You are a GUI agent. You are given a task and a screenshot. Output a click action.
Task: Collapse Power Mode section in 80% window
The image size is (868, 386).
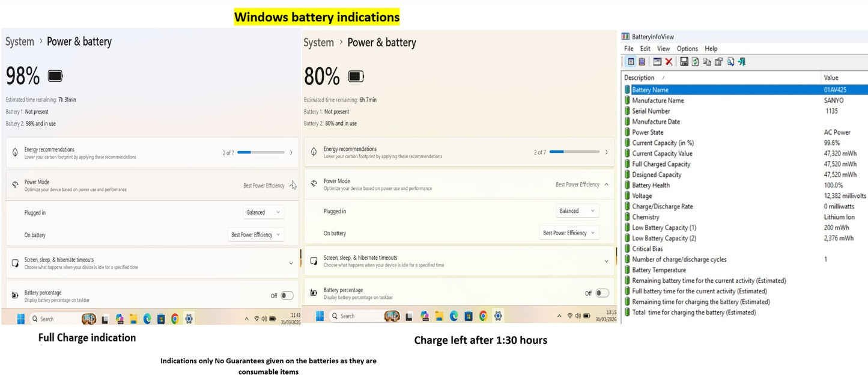click(x=605, y=185)
